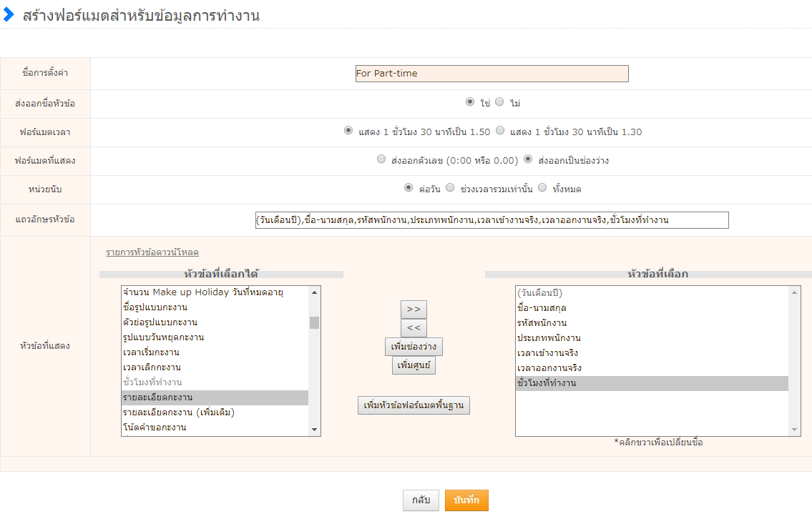
Task: Open the รายการหัวข้อดาวน์โหลด link
Action: point(152,252)
